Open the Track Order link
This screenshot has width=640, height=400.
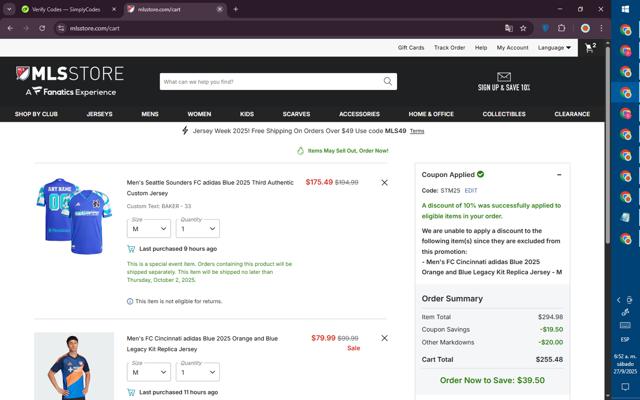tap(449, 47)
